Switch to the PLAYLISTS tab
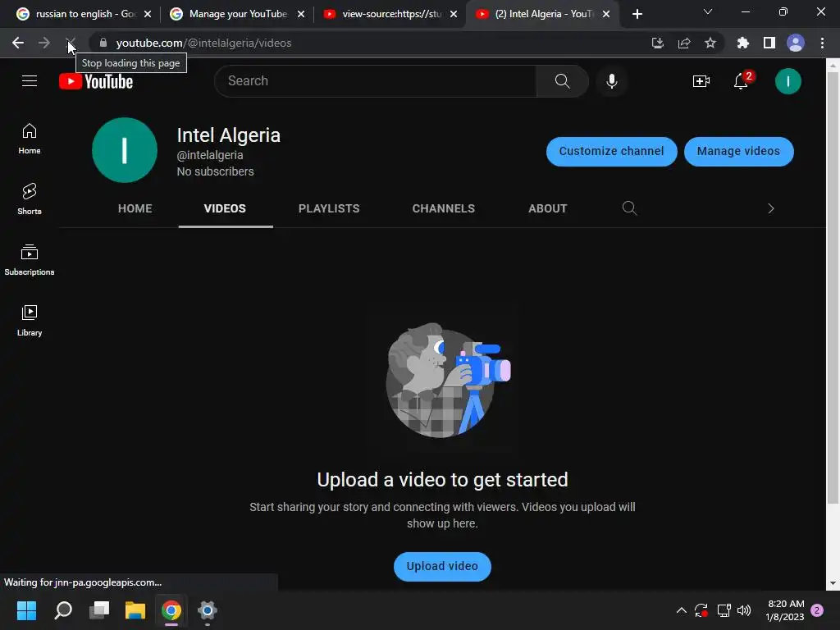 329,208
